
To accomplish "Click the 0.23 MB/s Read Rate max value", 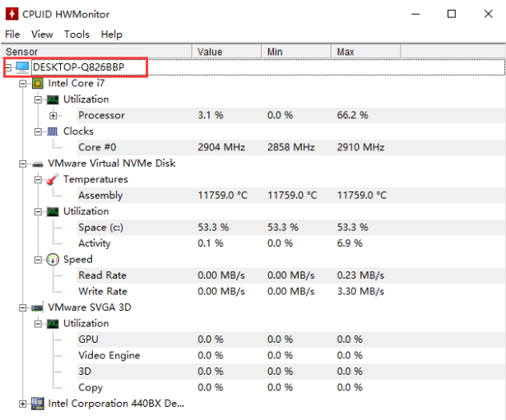I will point(361,275).
